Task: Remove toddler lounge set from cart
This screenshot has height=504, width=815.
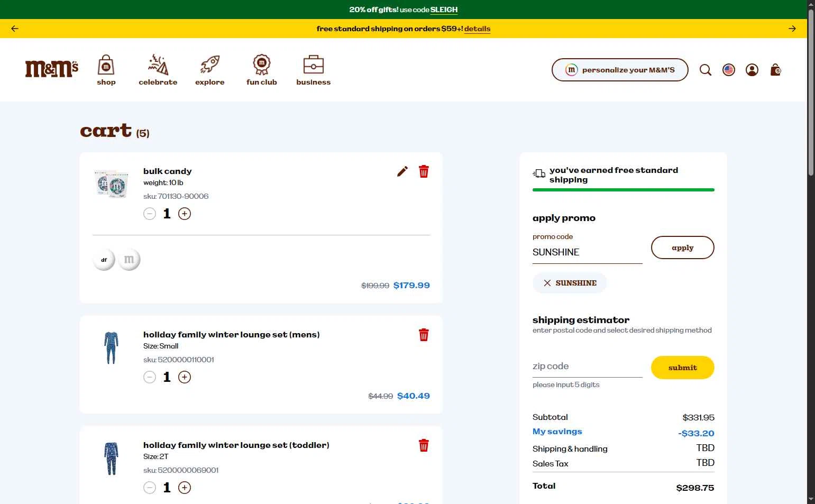Action: 424,445
